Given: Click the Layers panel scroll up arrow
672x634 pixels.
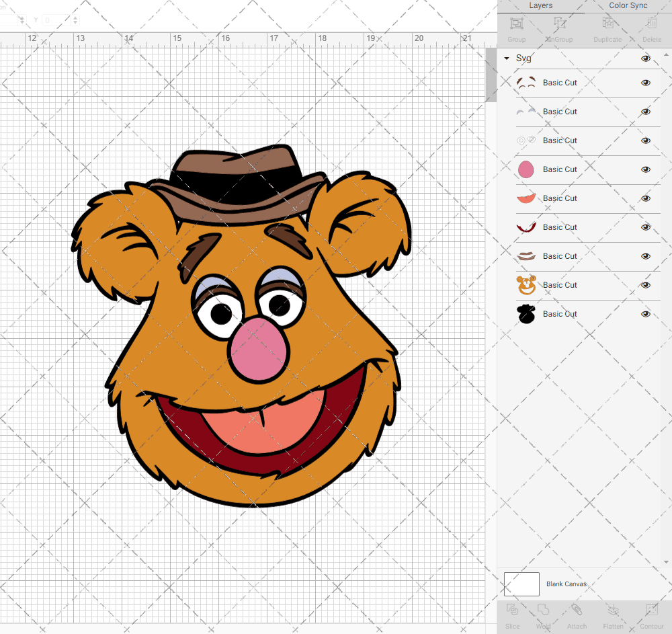Looking at the screenshot, I should [665, 55].
